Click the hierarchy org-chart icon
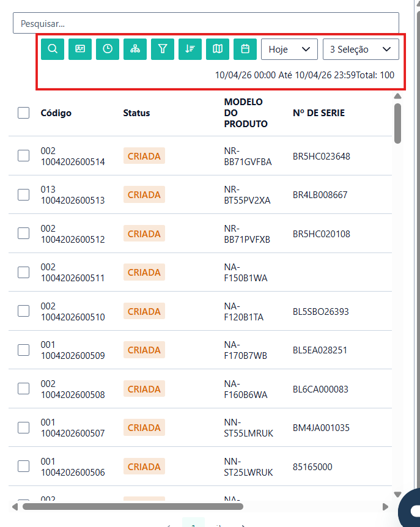The image size is (420, 527). click(x=135, y=49)
